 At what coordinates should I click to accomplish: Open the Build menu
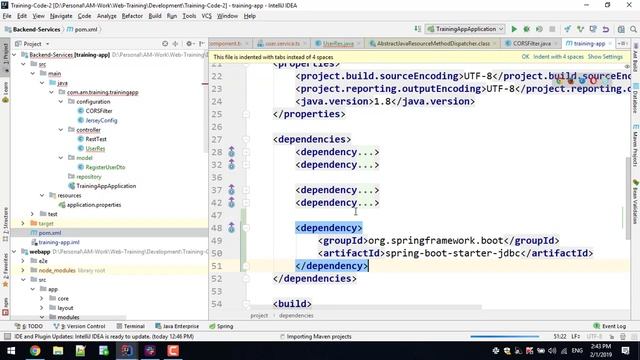tap(155, 16)
